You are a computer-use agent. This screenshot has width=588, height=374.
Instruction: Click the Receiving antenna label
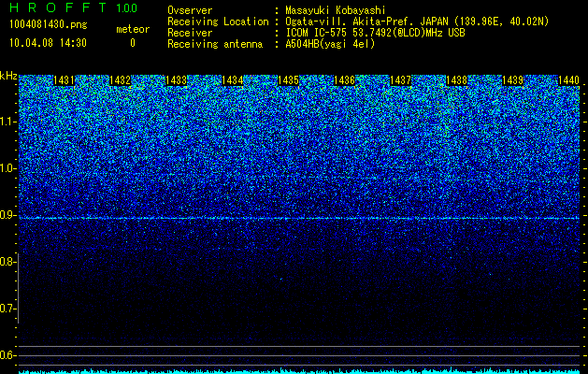pos(215,44)
